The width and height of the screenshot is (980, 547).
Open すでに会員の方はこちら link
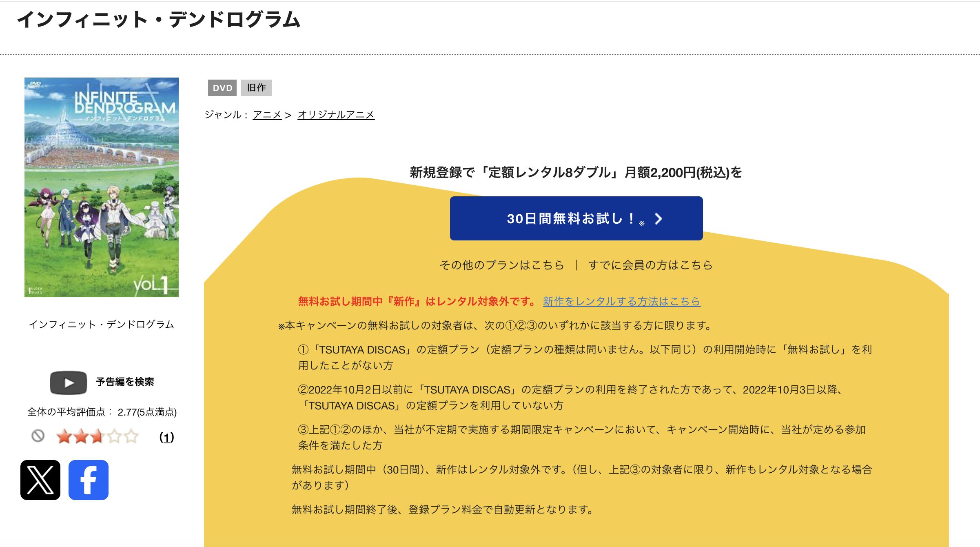tap(650, 265)
